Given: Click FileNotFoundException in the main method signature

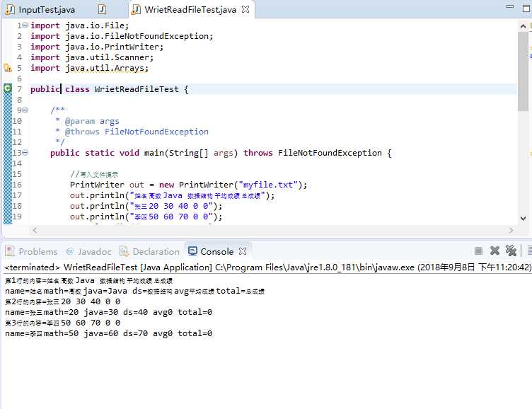Looking at the screenshot, I should 330,153.
